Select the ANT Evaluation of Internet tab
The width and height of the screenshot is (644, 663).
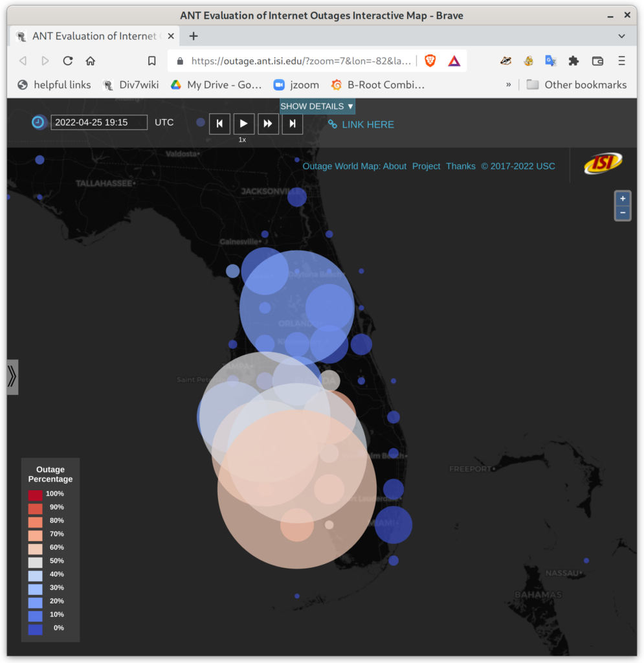[x=94, y=36]
